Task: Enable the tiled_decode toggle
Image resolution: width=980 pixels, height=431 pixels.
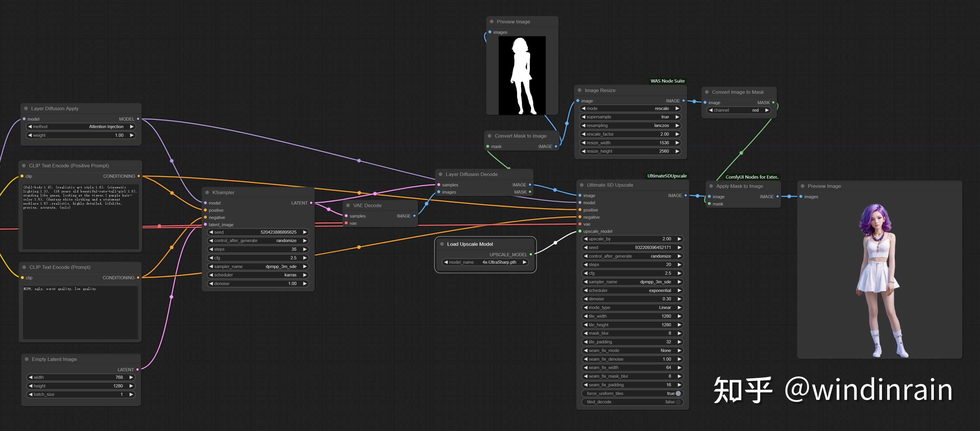Action: pyautogui.click(x=678, y=402)
